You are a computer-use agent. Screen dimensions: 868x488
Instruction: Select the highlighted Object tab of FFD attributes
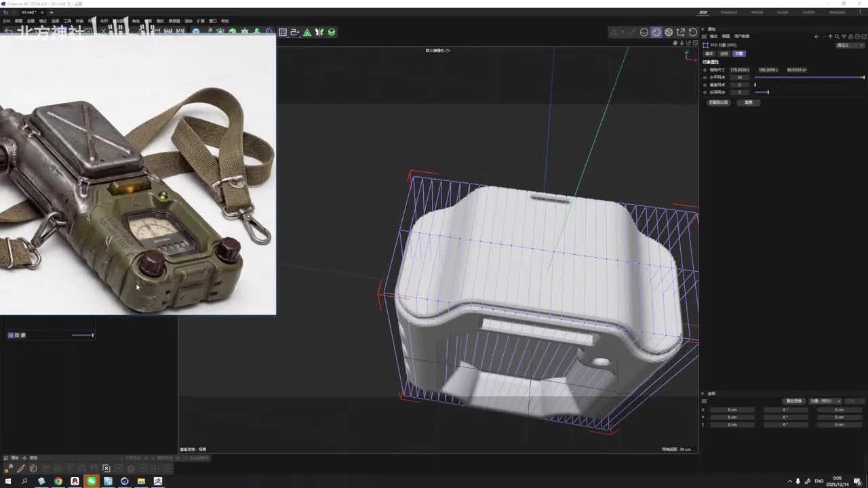tap(738, 54)
